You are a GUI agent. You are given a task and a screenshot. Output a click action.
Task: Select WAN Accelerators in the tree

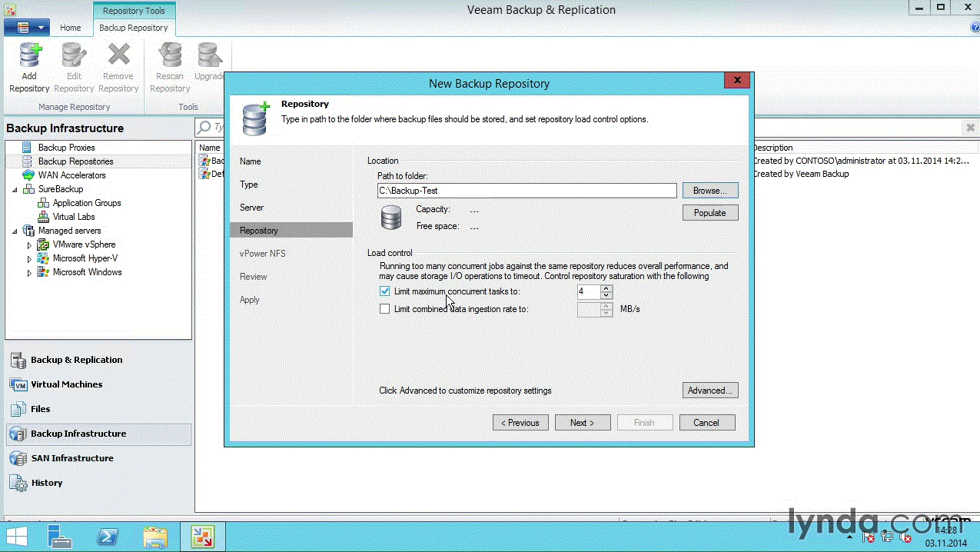click(x=71, y=175)
